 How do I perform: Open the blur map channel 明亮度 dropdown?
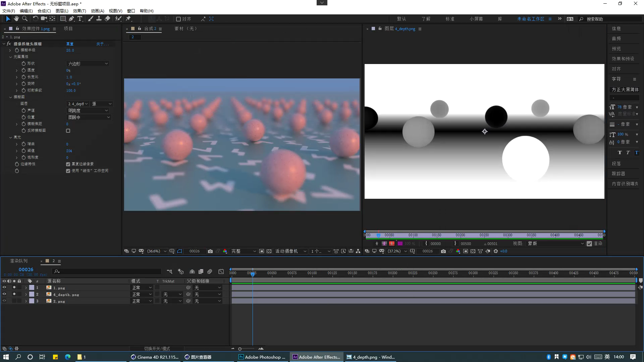(x=88, y=111)
